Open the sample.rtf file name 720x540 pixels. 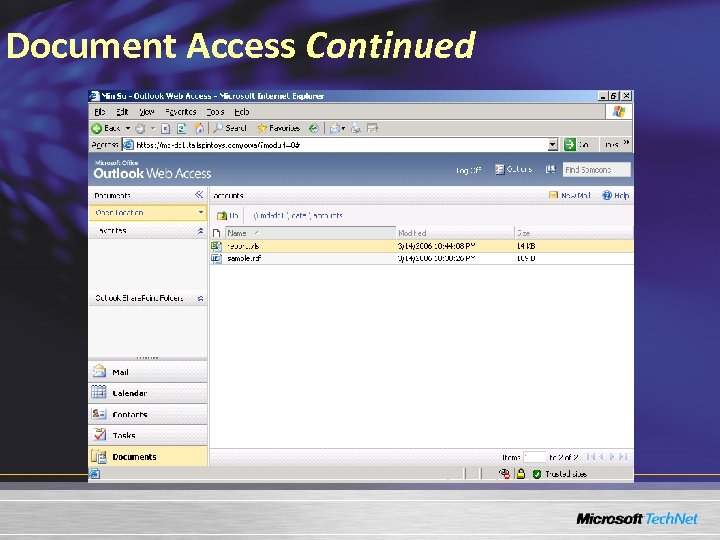tap(244, 259)
